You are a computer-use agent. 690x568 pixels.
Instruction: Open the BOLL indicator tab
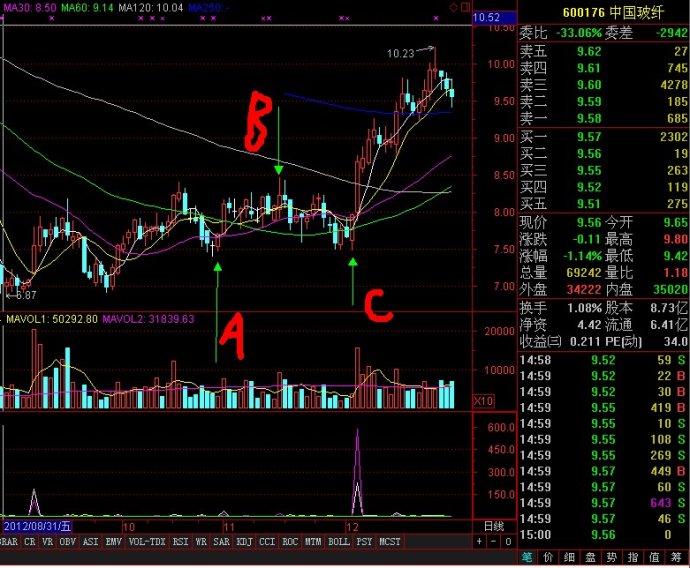pos(338,542)
